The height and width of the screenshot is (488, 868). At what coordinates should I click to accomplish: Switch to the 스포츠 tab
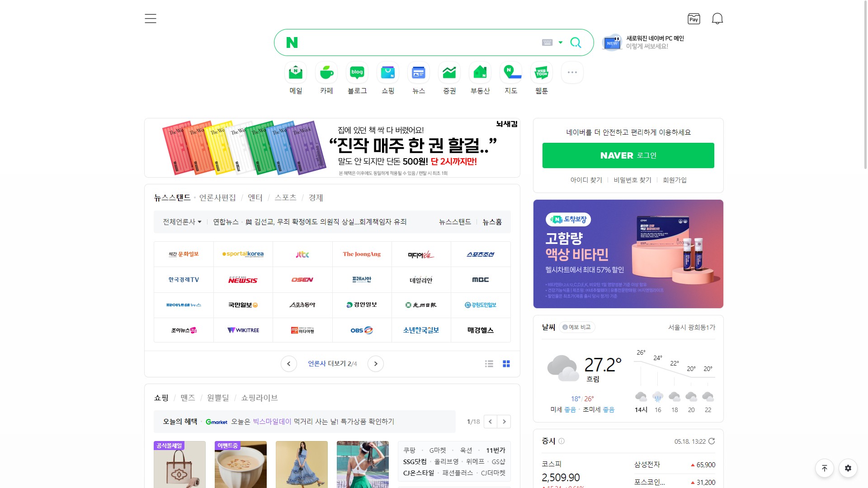pos(285,198)
